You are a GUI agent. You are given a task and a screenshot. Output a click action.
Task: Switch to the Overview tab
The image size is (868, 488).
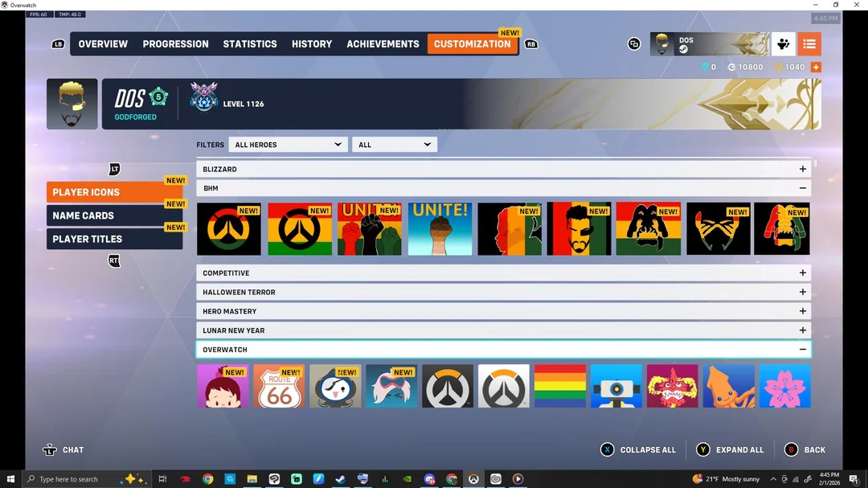[x=103, y=43]
